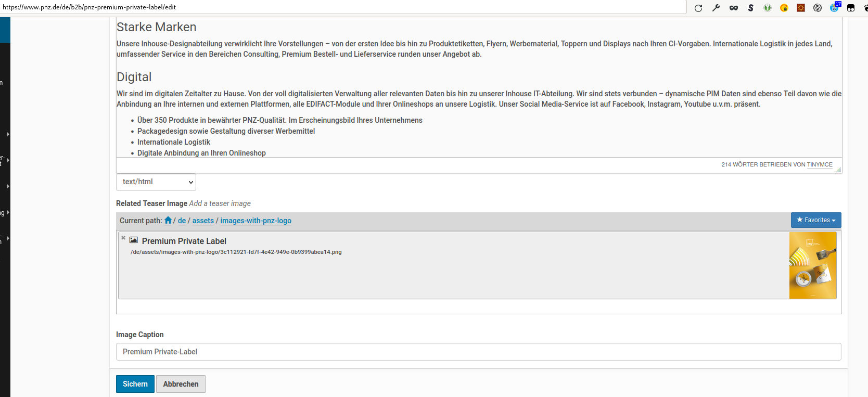
Task: Remove the Premium Private Label image
Action: (x=123, y=238)
